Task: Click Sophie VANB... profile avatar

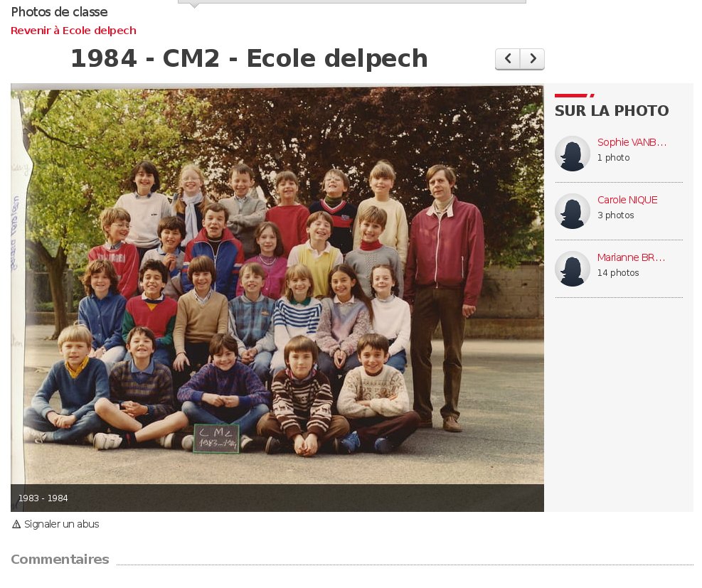Action: [x=572, y=154]
